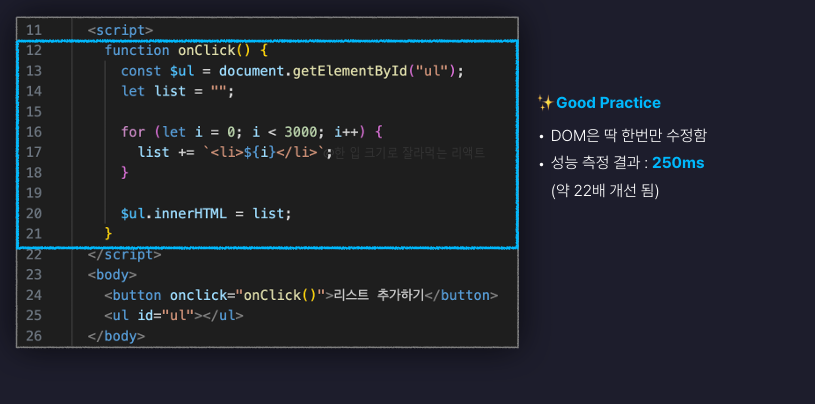Click the let list = "" line
The height and width of the screenshot is (404, 815).
[x=178, y=91]
